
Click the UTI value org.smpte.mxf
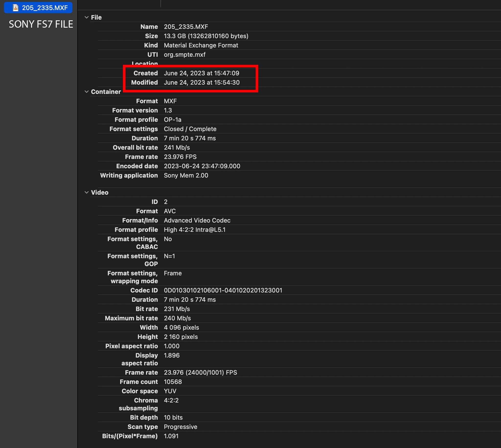184,55
